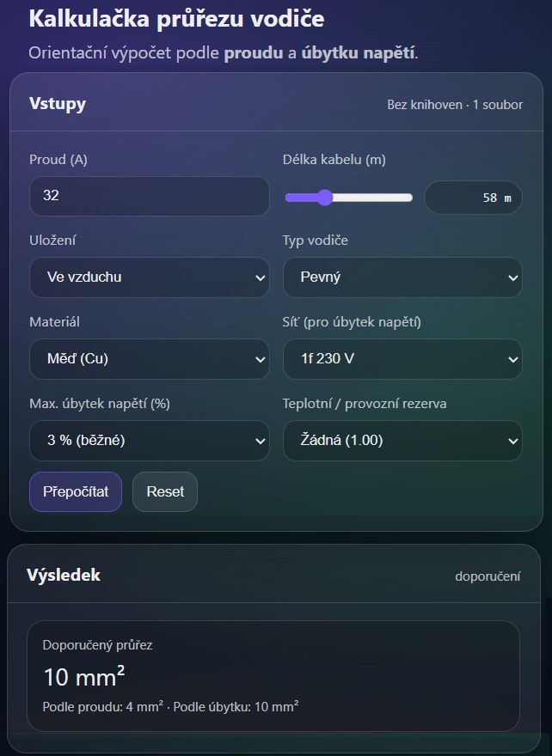The height and width of the screenshot is (756, 552).
Task: Expand the Max. úbytek napětí selector
Action: (x=150, y=440)
